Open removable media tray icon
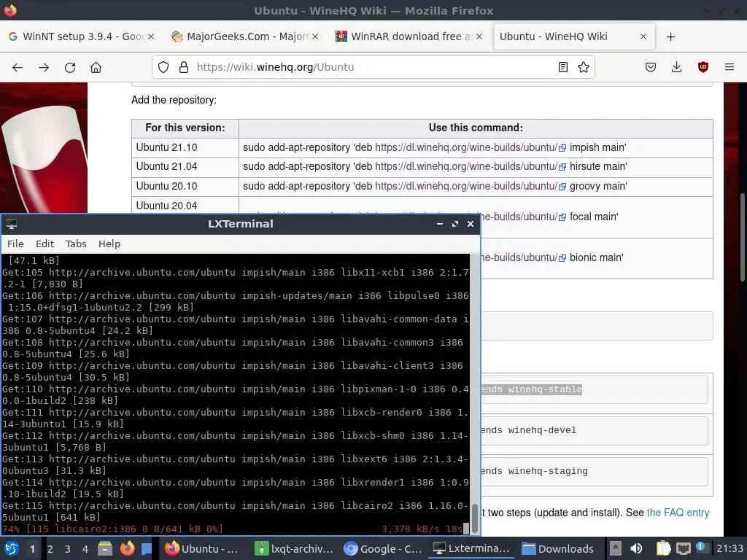This screenshot has height=560, width=747. click(615, 548)
